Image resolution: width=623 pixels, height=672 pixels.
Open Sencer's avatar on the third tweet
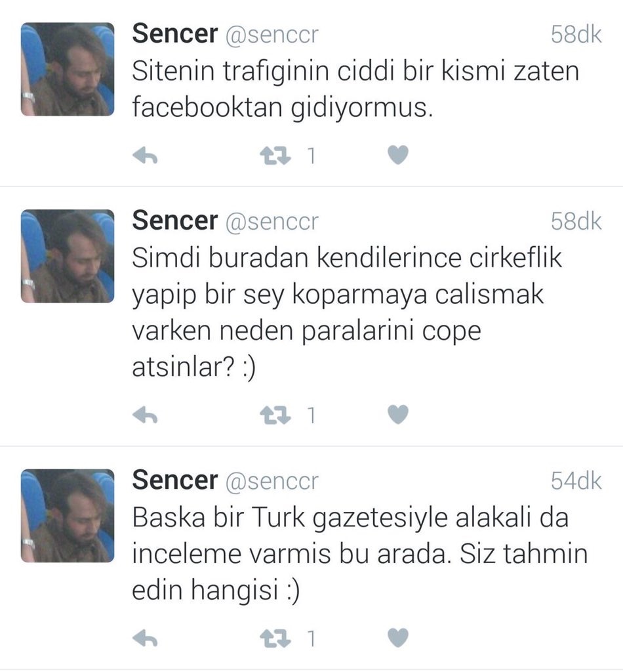pyautogui.click(x=68, y=516)
